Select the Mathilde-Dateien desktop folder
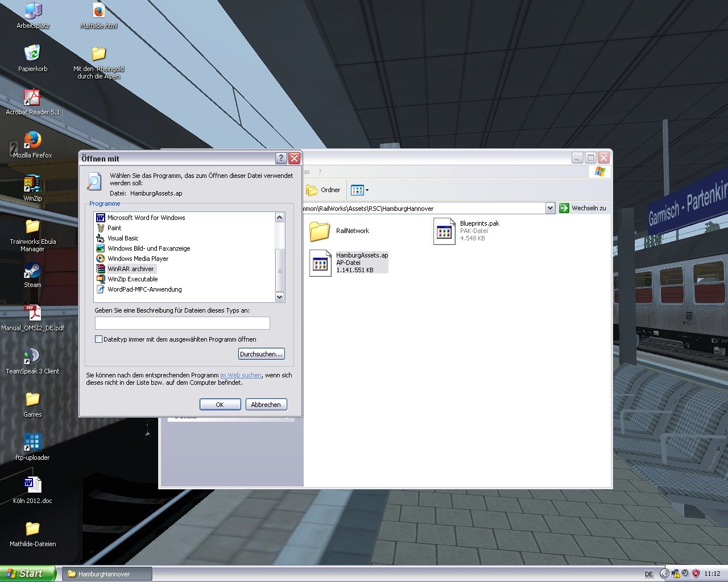Screen dimensions: 728x582 pos(33,534)
